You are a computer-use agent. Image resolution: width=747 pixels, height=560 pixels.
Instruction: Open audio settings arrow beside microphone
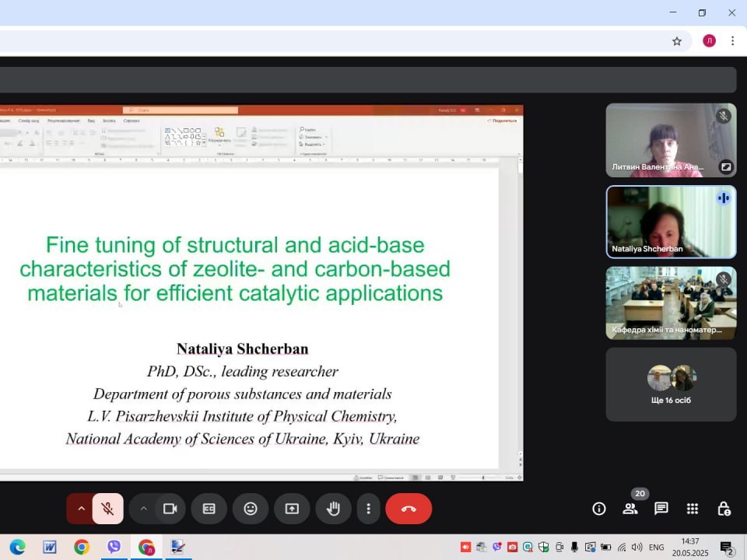coord(81,509)
